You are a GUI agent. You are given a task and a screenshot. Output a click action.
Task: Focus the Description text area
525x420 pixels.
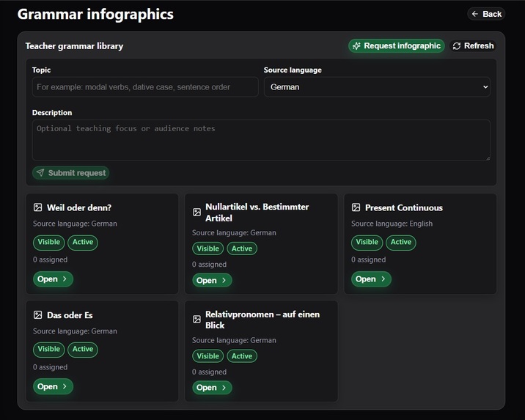click(x=261, y=140)
